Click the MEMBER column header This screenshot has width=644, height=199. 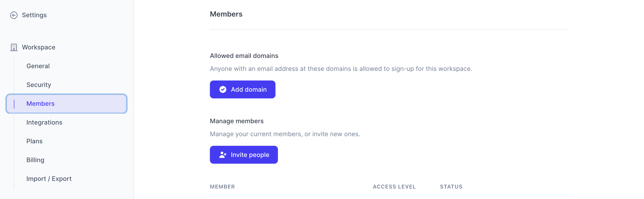(x=222, y=187)
